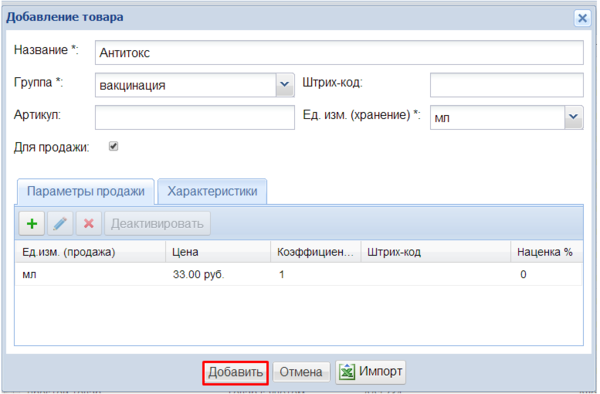This screenshot has width=600, height=394.
Task: Click the Артикул input field
Action: [195, 117]
